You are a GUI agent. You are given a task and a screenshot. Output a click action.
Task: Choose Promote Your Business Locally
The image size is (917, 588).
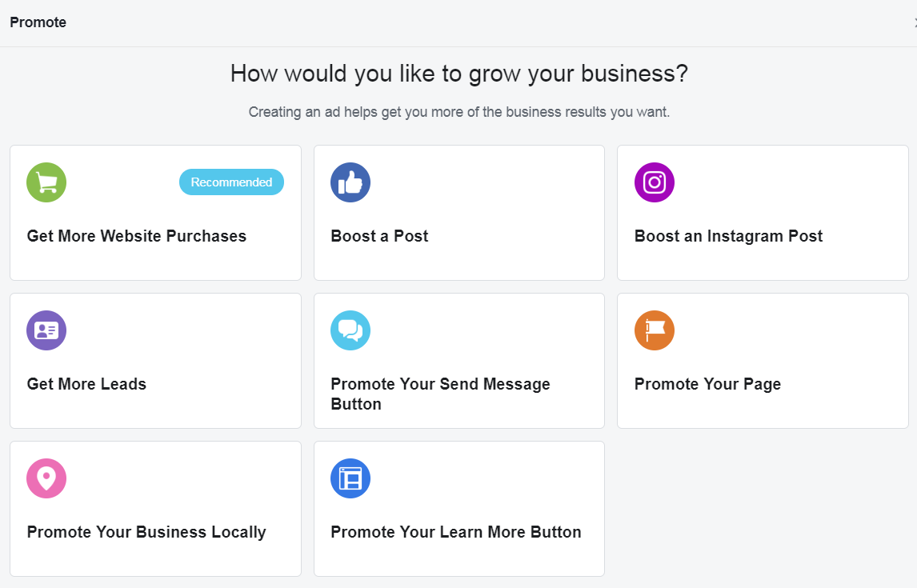tap(155, 508)
